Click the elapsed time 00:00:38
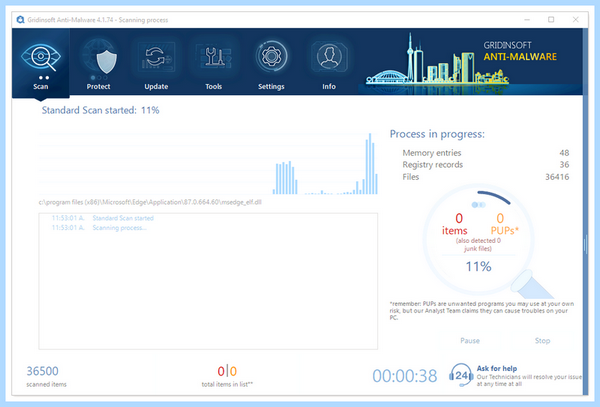 point(404,376)
